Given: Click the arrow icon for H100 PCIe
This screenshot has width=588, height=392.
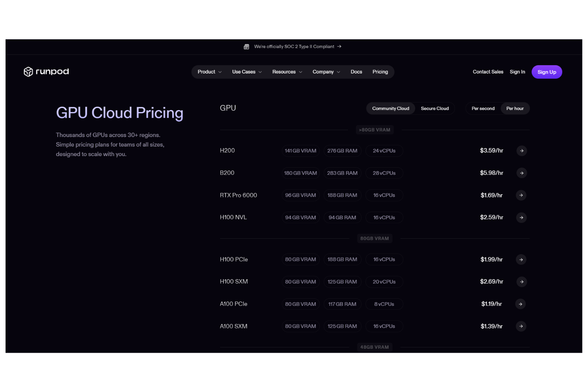Looking at the screenshot, I should pos(521,260).
